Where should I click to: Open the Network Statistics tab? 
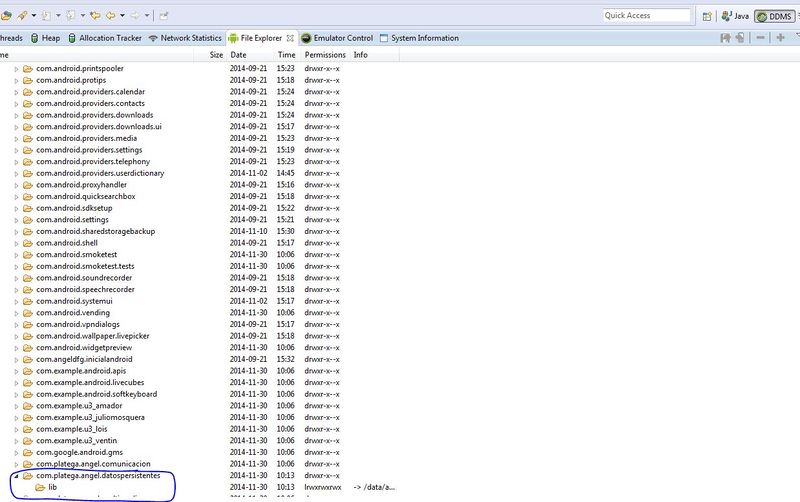(185, 38)
